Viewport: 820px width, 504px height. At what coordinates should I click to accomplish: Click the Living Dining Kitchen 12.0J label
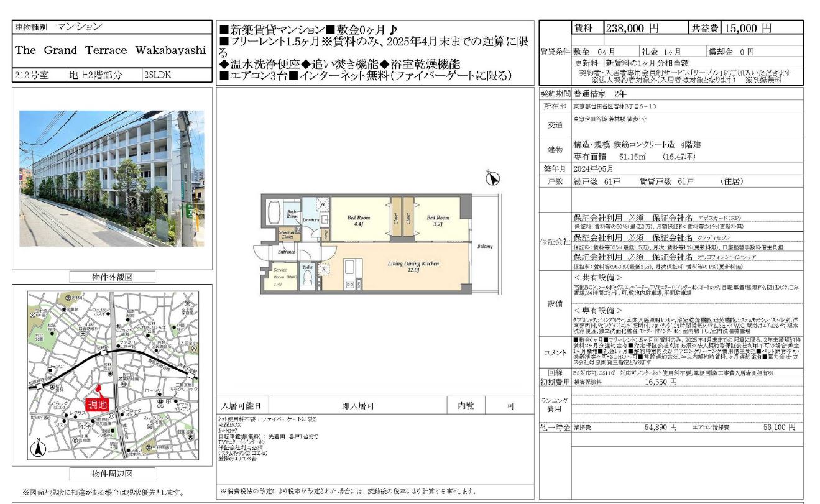pos(413,267)
